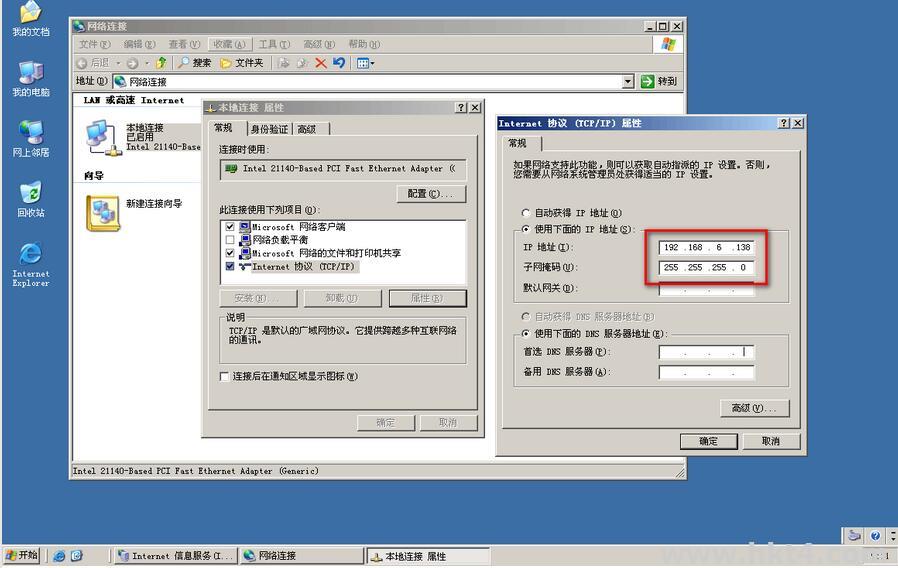Image resolution: width=898 pixels, height=568 pixels.
Task: Check 连接后在通知区域显示图标 checkbox
Action: (224, 376)
